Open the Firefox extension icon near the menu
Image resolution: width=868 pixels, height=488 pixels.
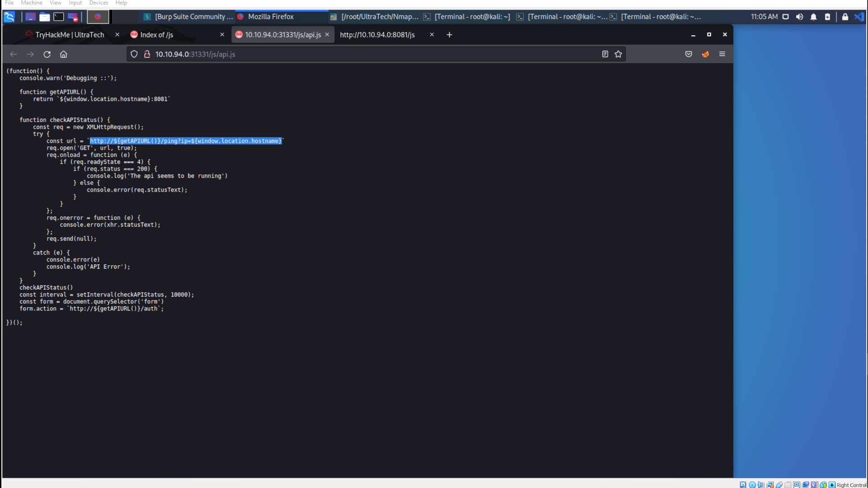point(705,54)
